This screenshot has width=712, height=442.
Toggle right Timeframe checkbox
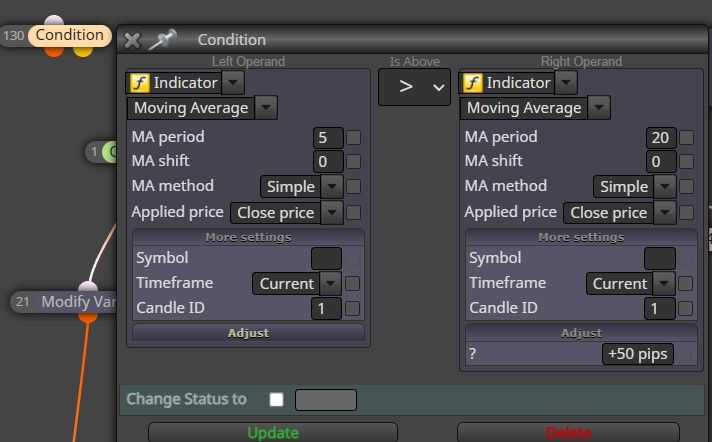(685, 283)
